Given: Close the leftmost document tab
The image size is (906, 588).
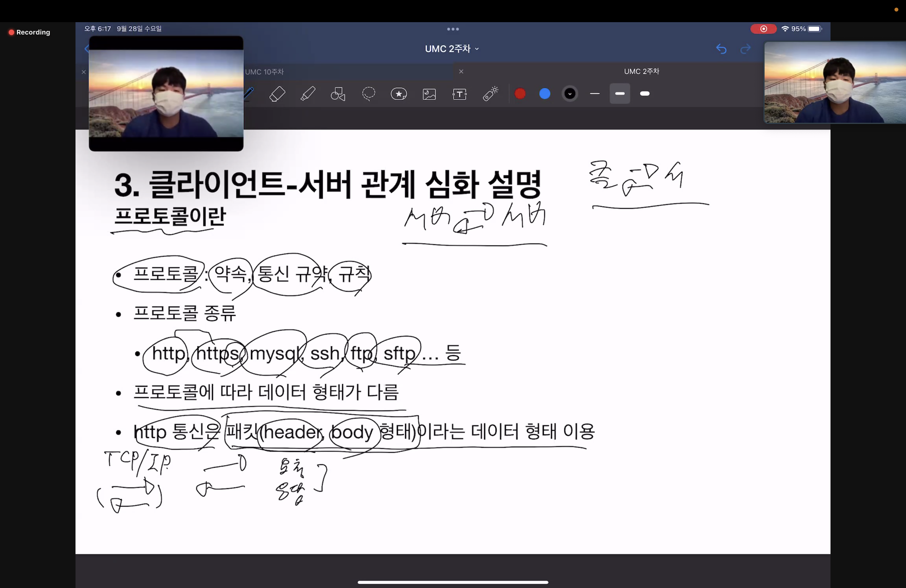Looking at the screenshot, I should 84,72.
